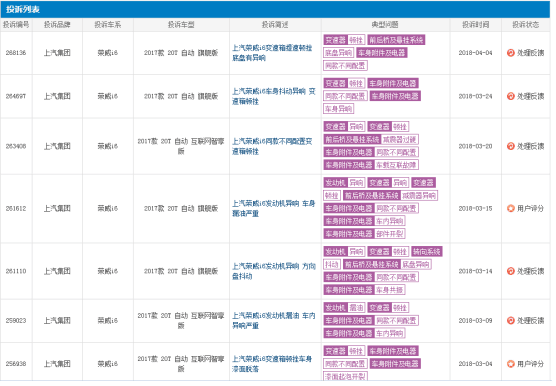Click the status icon for complaint 268136
The width and height of the screenshot is (556, 386).
[x=511, y=53]
